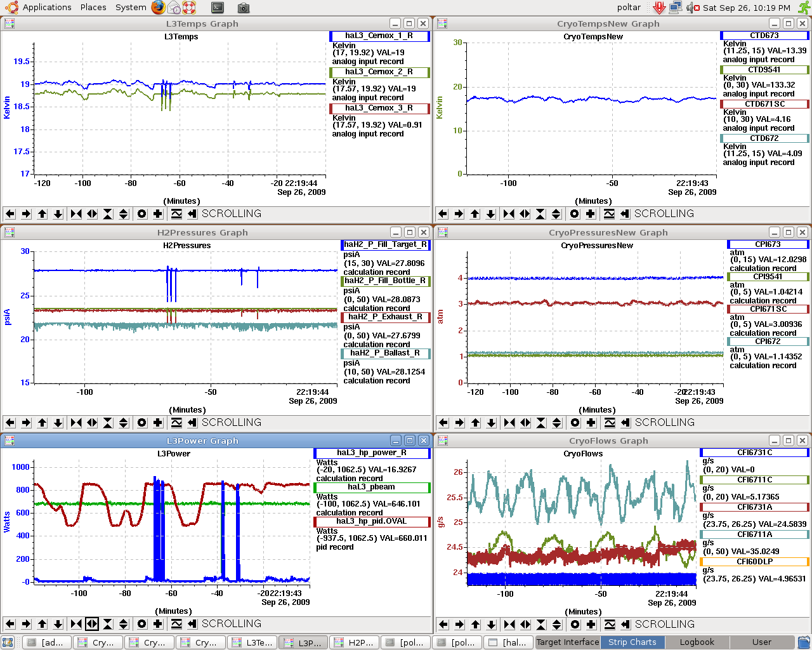
Task: Open the help lifesaver launcher in top panel
Action: tap(189, 8)
